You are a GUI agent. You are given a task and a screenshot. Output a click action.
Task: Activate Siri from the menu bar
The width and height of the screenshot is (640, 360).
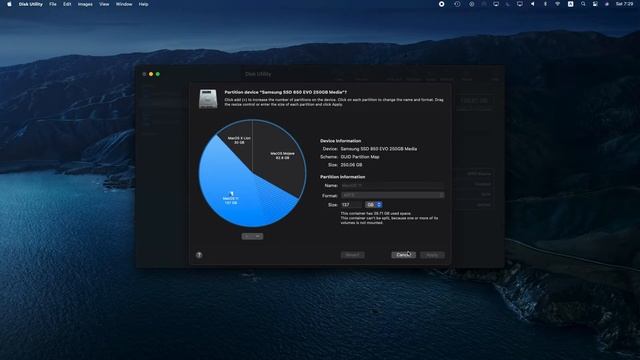pyautogui.click(x=607, y=4)
